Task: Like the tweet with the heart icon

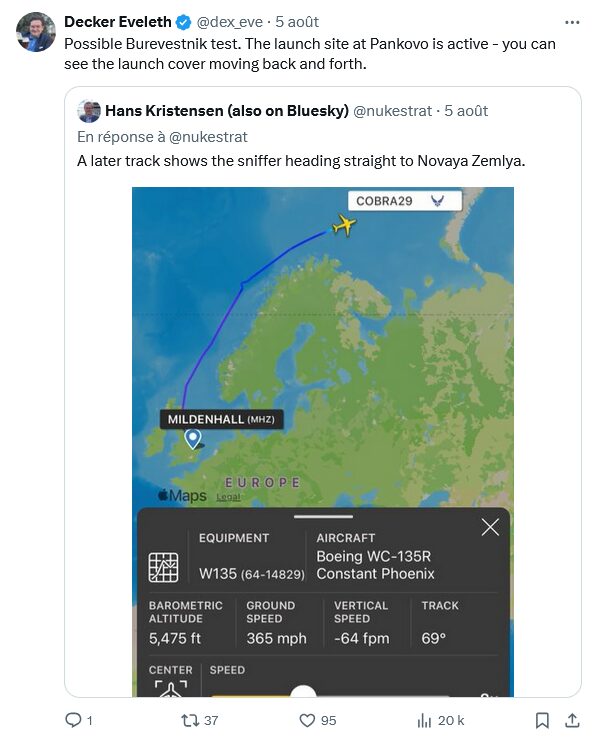Action: click(x=307, y=720)
